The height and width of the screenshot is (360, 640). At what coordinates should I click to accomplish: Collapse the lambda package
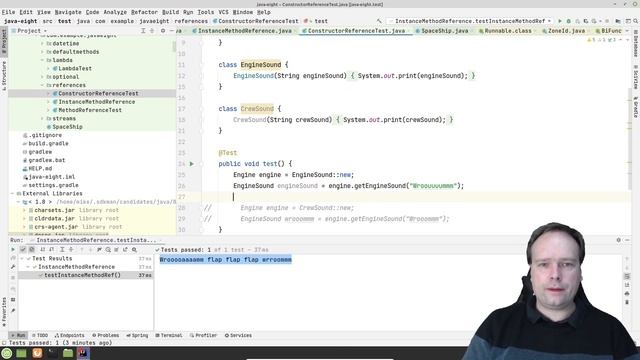(42, 60)
